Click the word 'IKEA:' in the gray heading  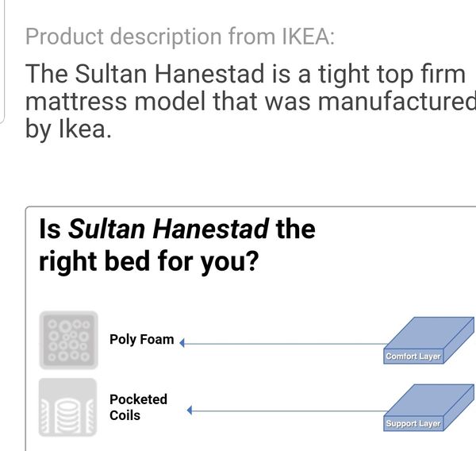308,37
